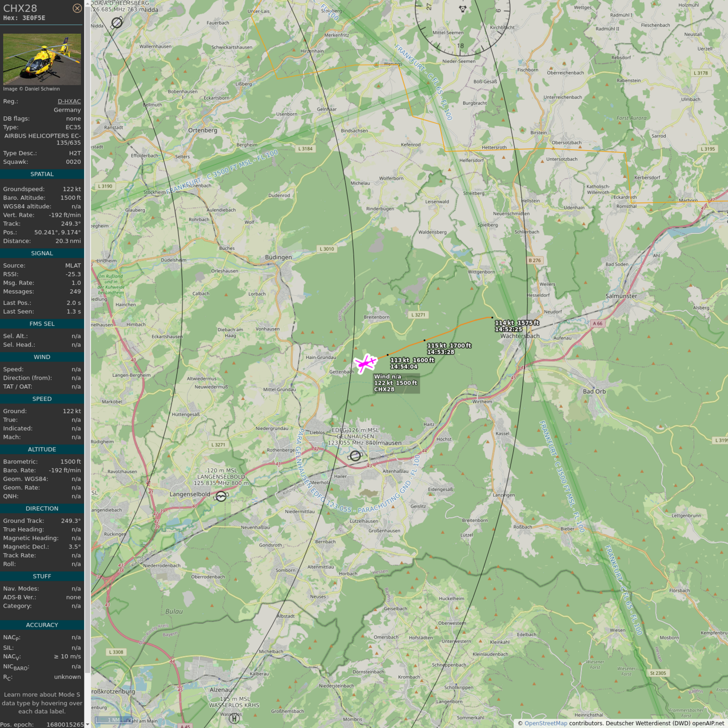Open the OpenStreetMap attribution link

(545, 723)
